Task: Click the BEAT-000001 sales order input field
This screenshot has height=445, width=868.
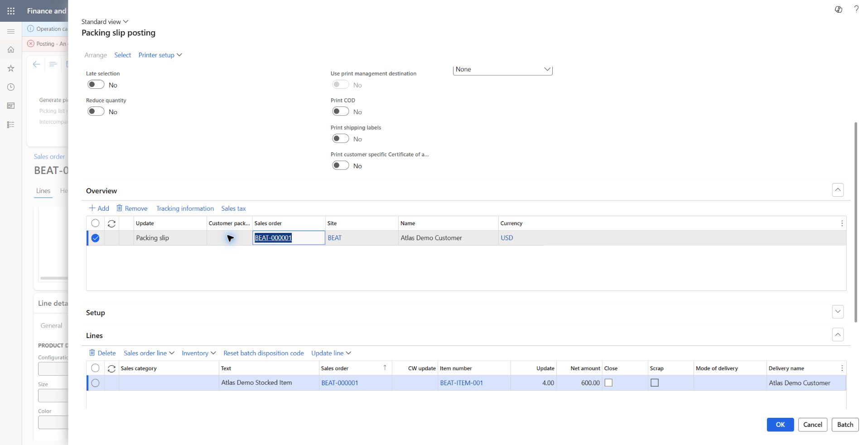Action: [x=289, y=238]
